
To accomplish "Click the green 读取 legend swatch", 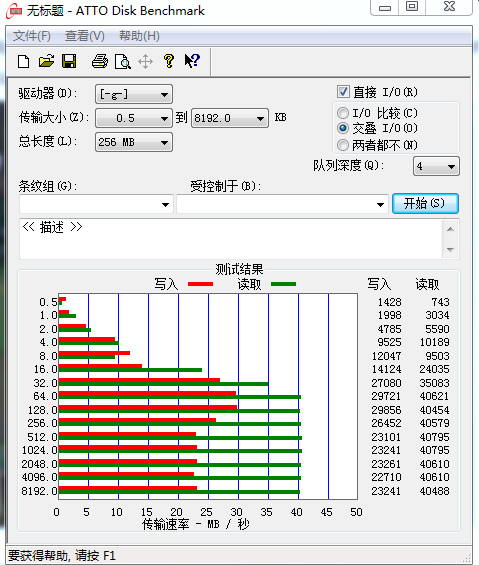I will click(283, 284).
